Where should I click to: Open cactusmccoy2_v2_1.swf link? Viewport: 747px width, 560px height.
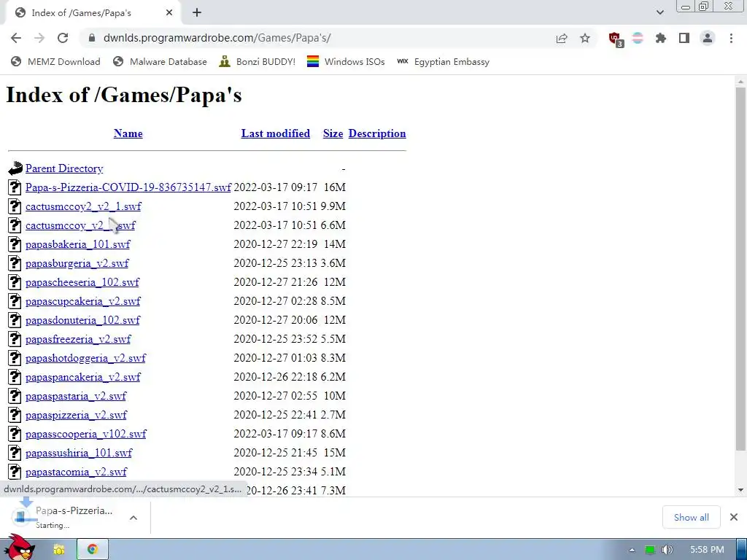pyautogui.click(x=83, y=206)
